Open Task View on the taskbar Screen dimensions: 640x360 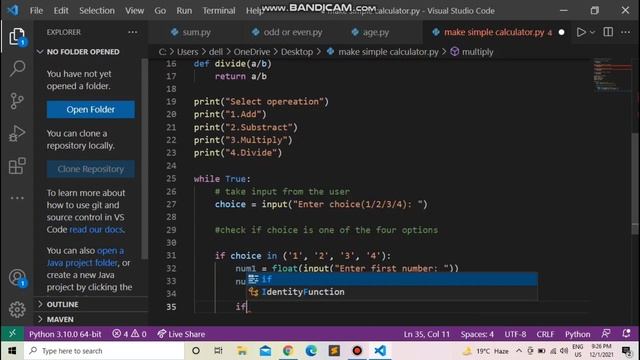(x=218, y=351)
